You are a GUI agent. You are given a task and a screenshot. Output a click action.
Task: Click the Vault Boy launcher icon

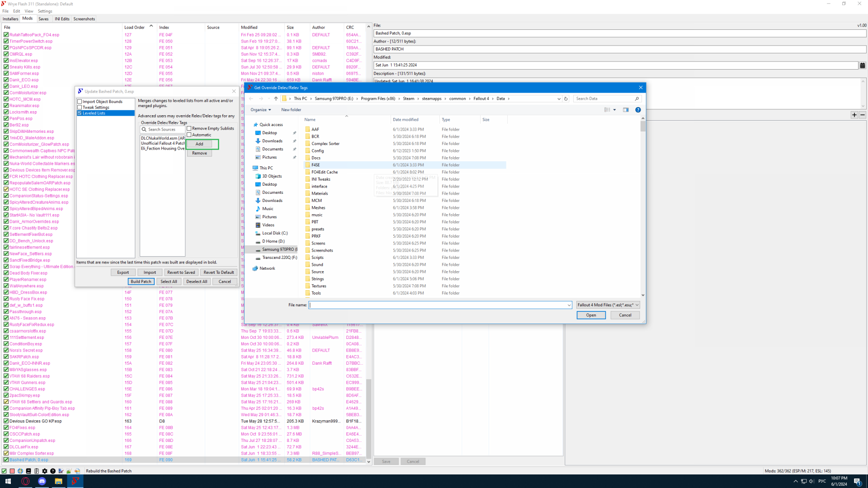20,471
